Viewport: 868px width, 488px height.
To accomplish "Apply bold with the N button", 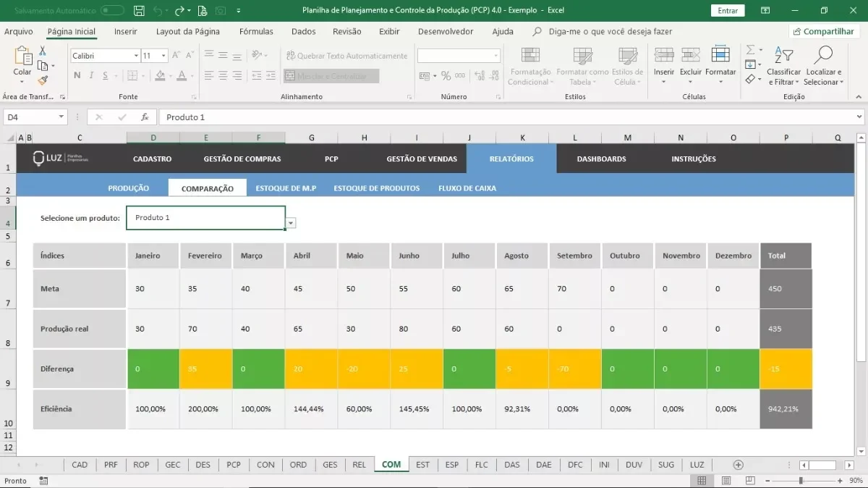I will click(77, 76).
